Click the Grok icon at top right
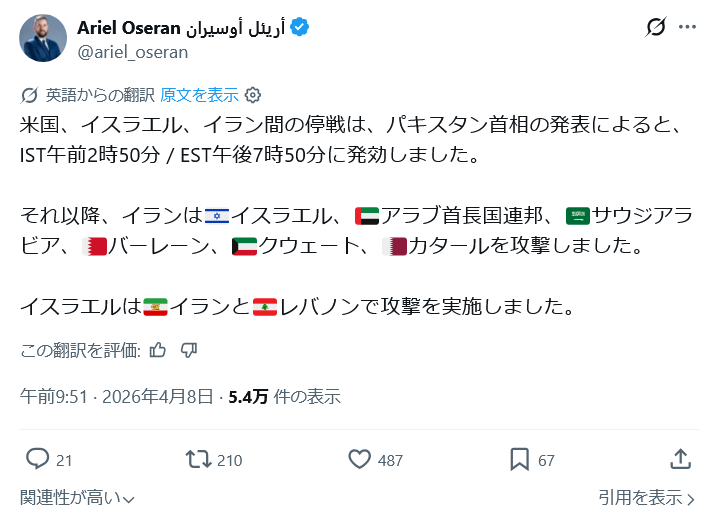 657,27
